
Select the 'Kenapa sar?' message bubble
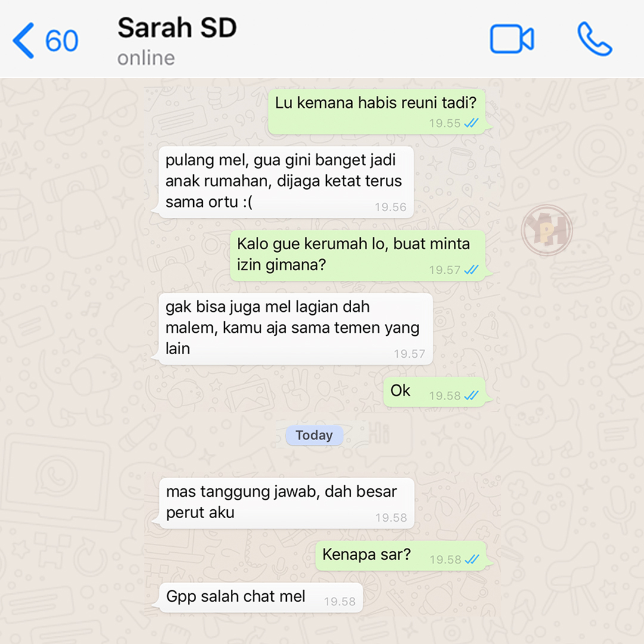(x=401, y=556)
